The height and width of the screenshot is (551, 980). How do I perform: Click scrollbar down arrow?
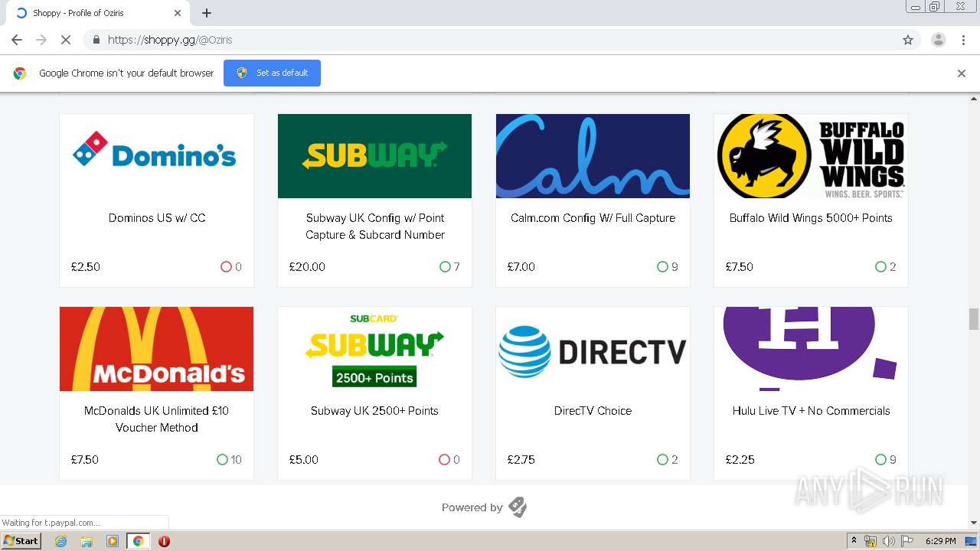[974, 523]
